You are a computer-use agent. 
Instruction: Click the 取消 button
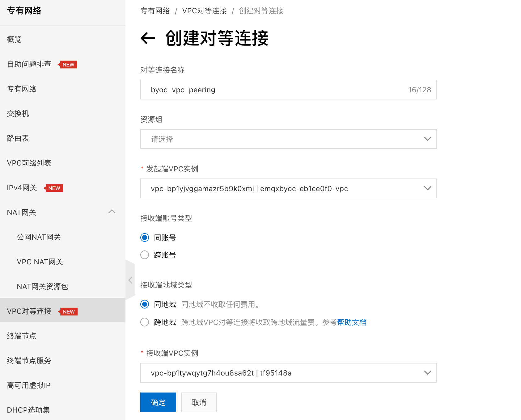199,402
